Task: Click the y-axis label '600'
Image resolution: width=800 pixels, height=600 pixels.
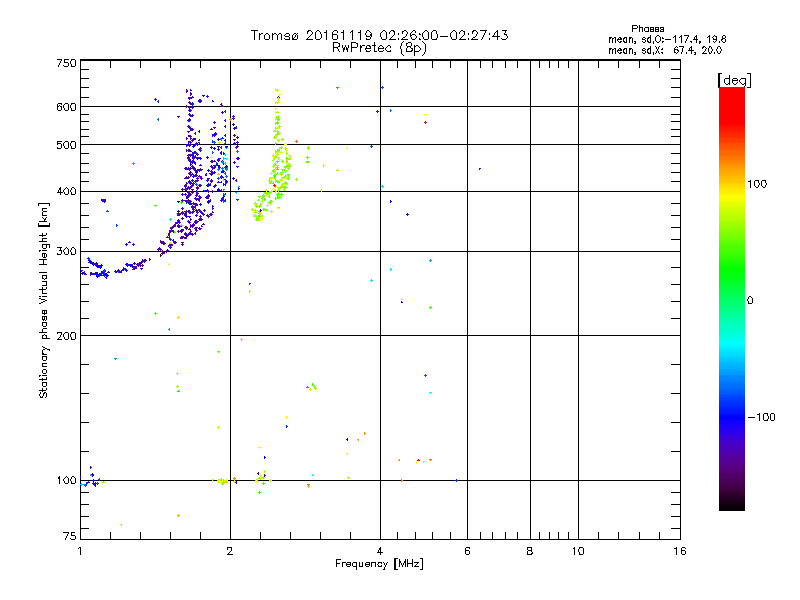Action: point(66,107)
